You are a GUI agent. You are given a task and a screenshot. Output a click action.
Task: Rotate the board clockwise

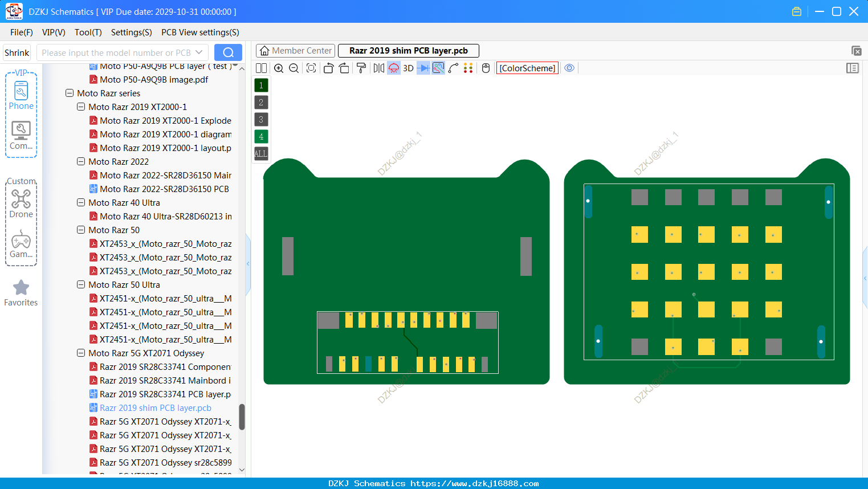(x=344, y=68)
